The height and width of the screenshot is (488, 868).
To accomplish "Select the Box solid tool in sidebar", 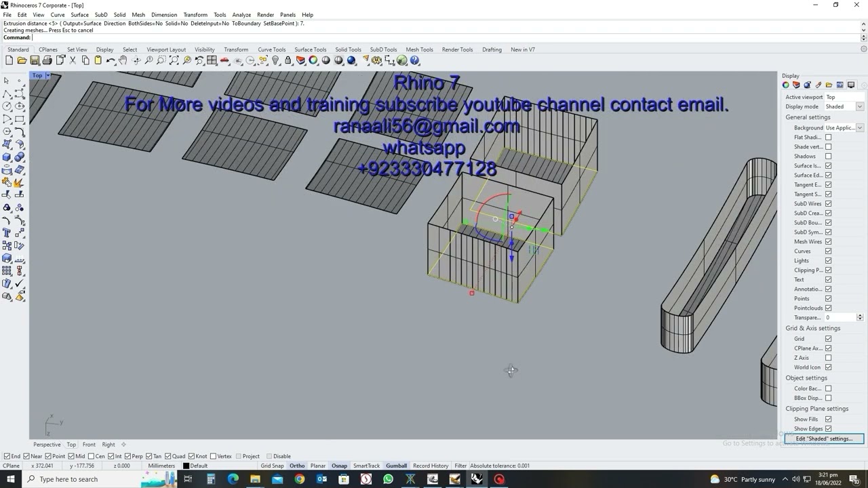I will pyautogui.click(x=7, y=157).
